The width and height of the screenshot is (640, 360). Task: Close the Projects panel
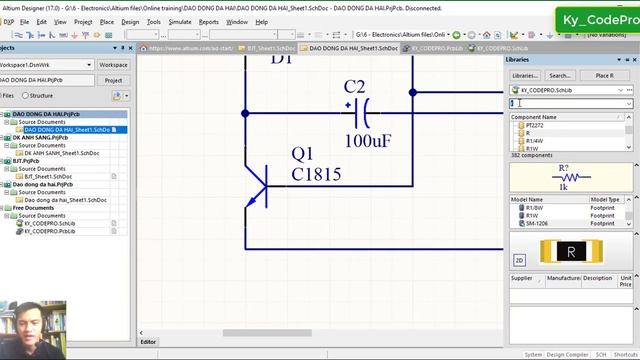(x=131, y=48)
